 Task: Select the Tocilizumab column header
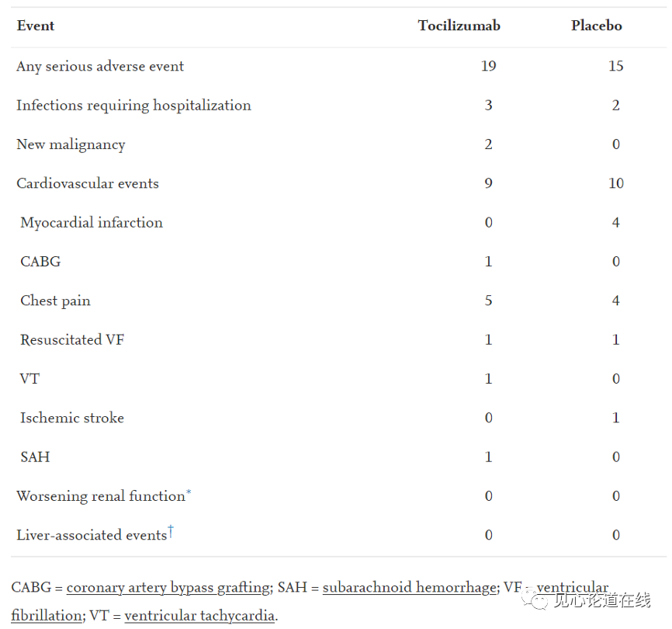(459, 26)
